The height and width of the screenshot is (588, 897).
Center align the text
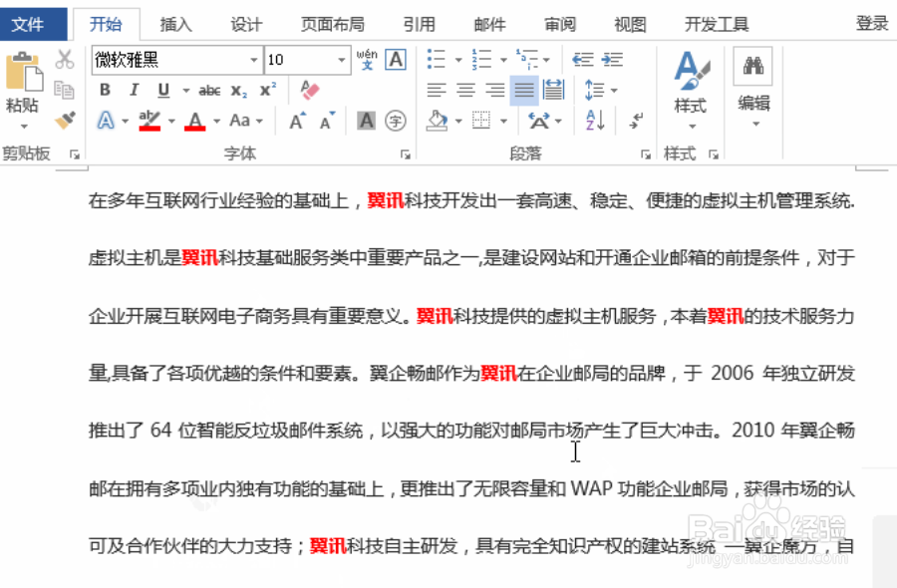pyautogui.click(x=465, y=90)
